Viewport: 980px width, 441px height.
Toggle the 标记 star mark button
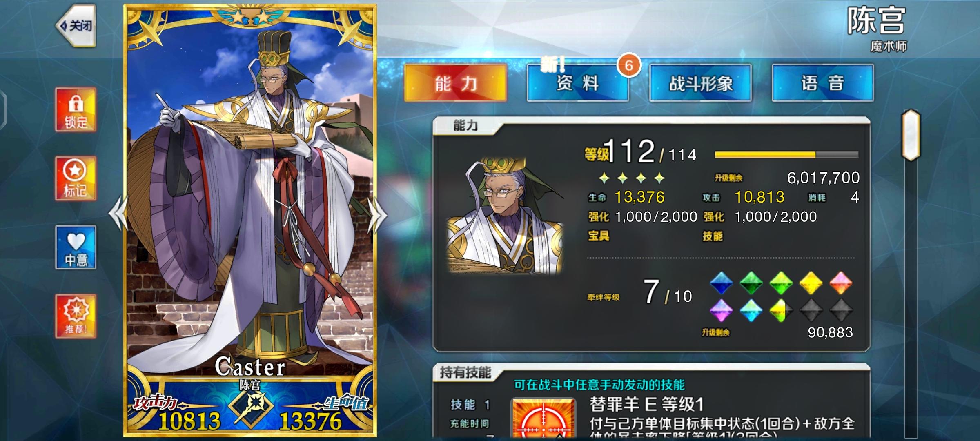[76, 178]
